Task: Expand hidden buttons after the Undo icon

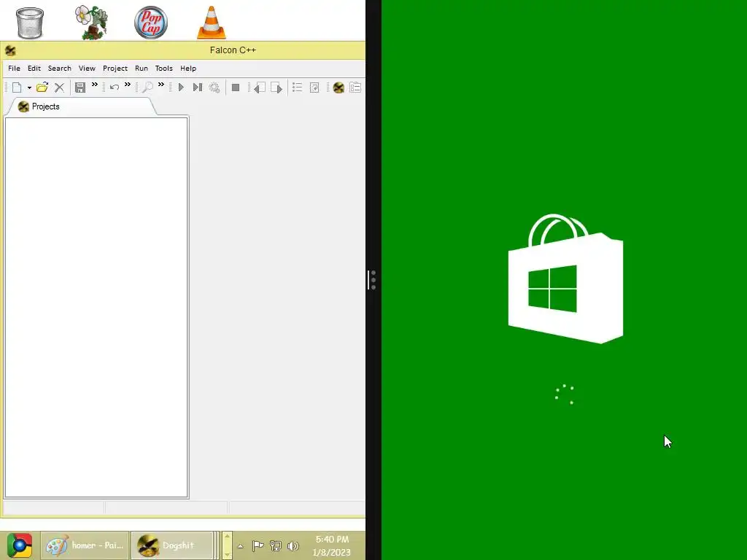Action: [127, 85]
